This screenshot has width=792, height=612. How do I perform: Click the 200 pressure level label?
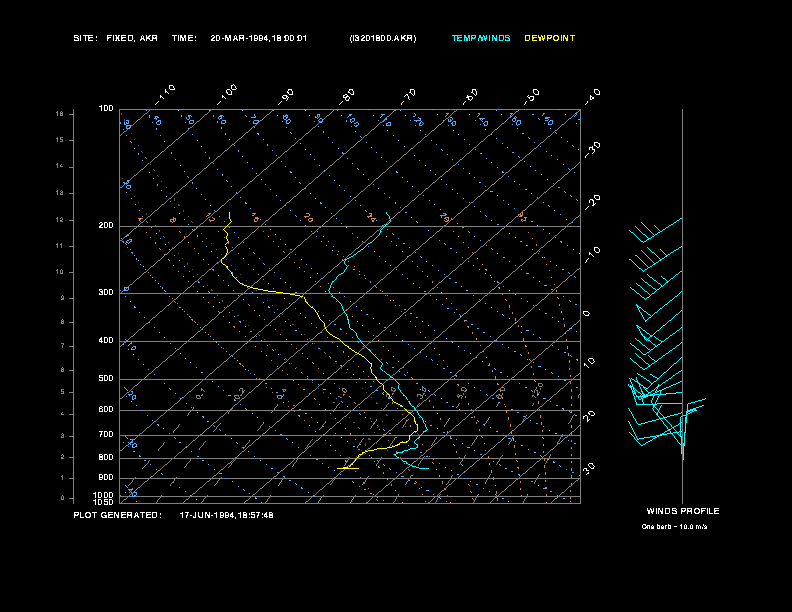point(106,226)
